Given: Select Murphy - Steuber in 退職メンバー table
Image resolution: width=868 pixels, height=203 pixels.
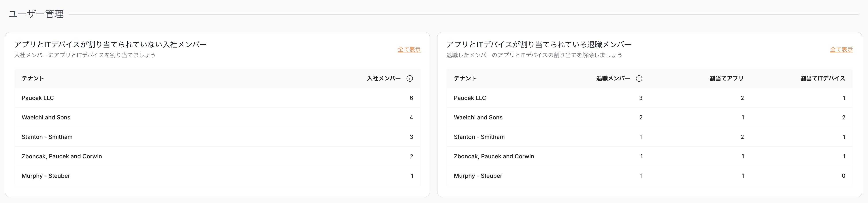Looking at the screenshot, I should click(x=478, y=176).
